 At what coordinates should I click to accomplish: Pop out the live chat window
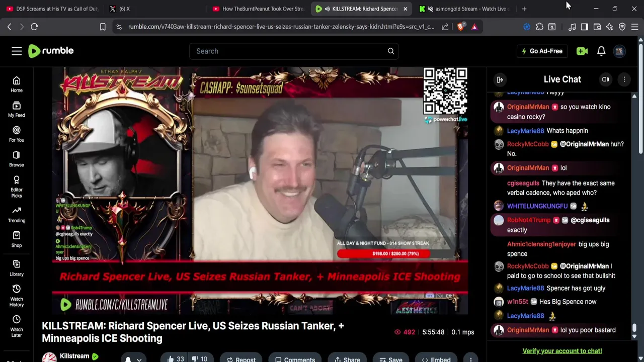click(x=606, y=79)
